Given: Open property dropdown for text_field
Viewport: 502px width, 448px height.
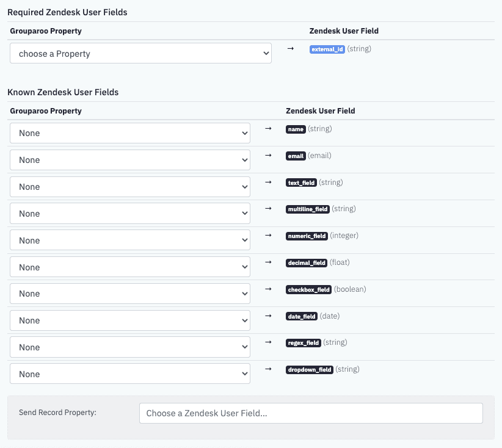Looking at the screenshot, I should click(130, 187).
